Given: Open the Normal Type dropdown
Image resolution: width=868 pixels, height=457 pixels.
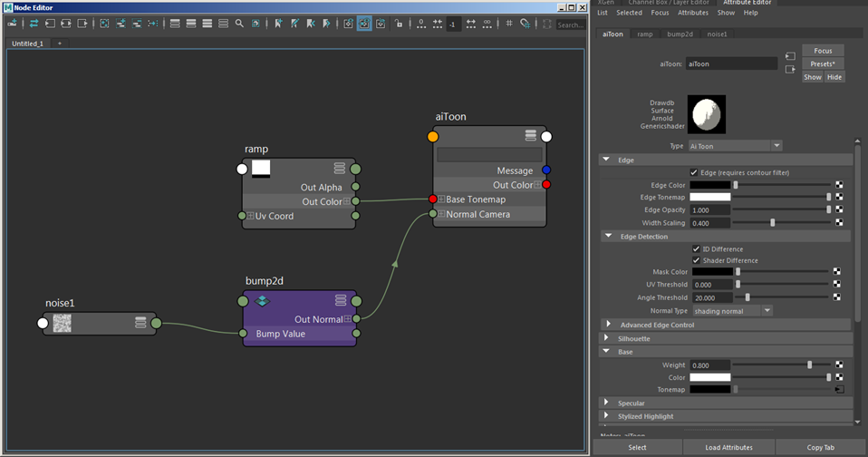Looking at the screenshot, I should 732,311.
